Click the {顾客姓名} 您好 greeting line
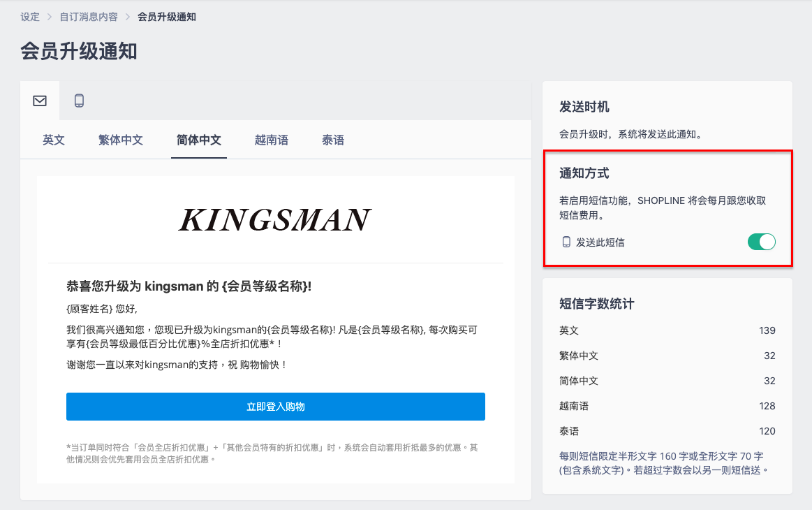The image size is (812, 510). pos(102,309)
